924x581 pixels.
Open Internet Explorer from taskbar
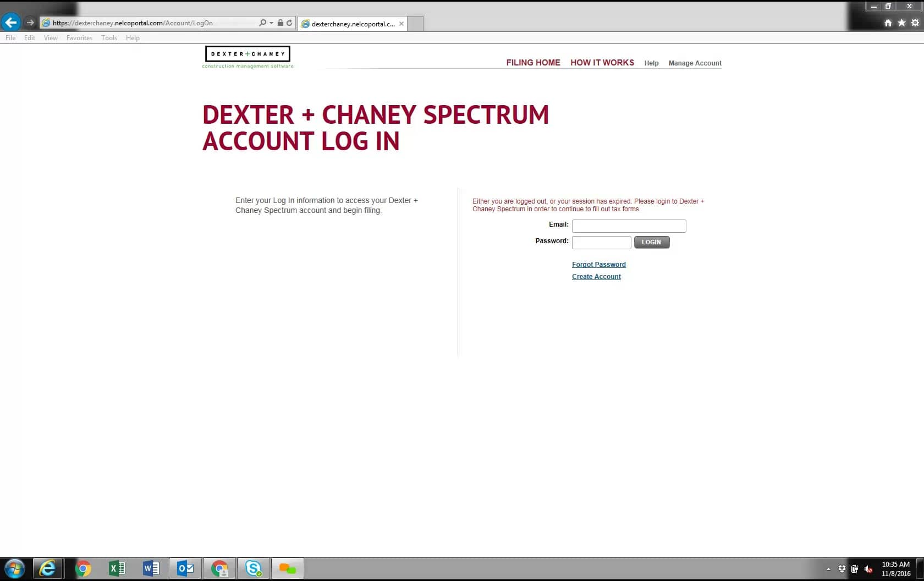[x=47, y=568]
